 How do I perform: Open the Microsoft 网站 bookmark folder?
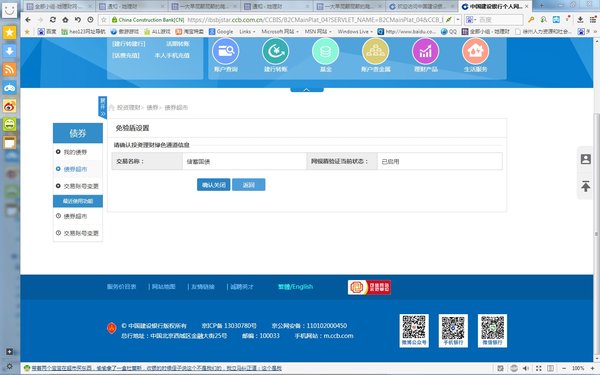click(280, 31)
